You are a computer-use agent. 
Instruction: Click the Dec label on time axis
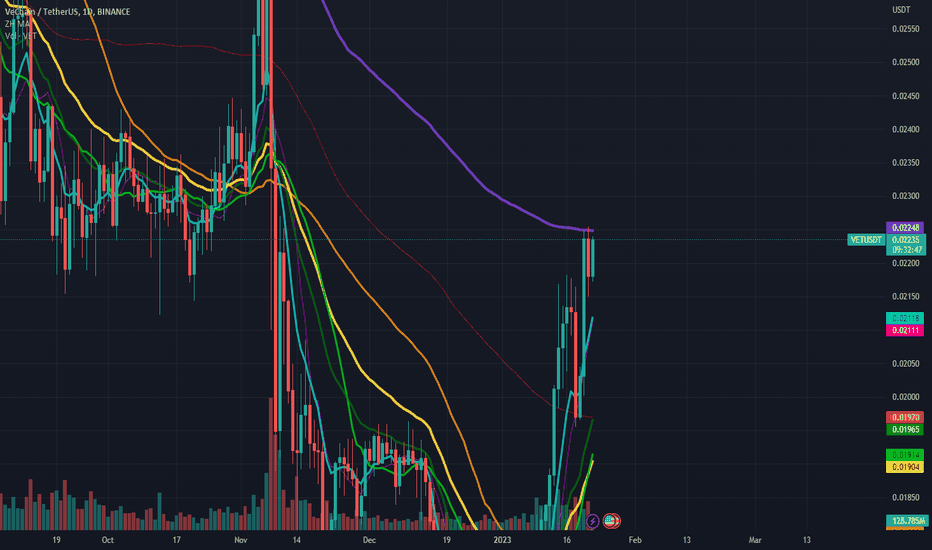pos(369,540)
